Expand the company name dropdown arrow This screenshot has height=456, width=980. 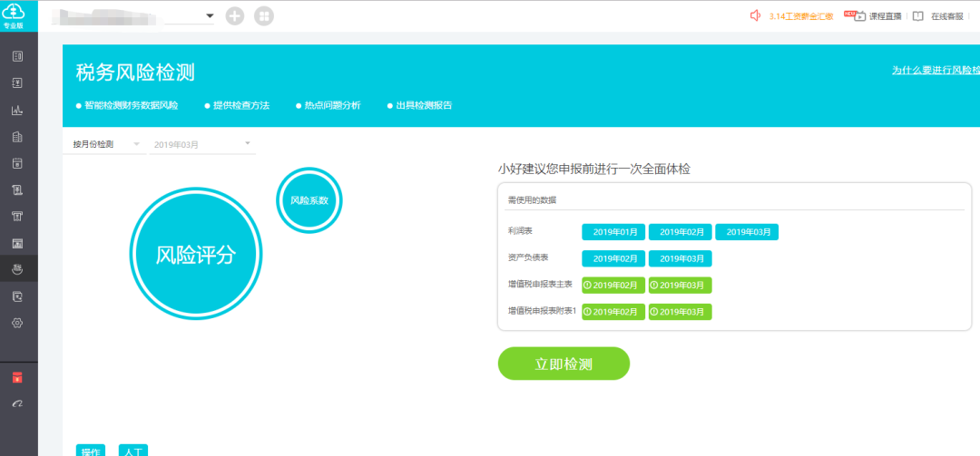click(x=210, y=16)
